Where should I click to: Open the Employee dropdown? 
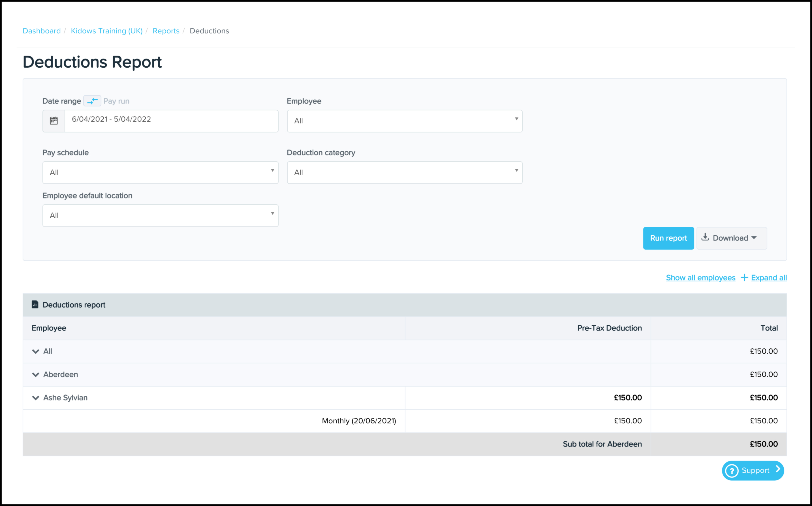[x=404, y=121]
